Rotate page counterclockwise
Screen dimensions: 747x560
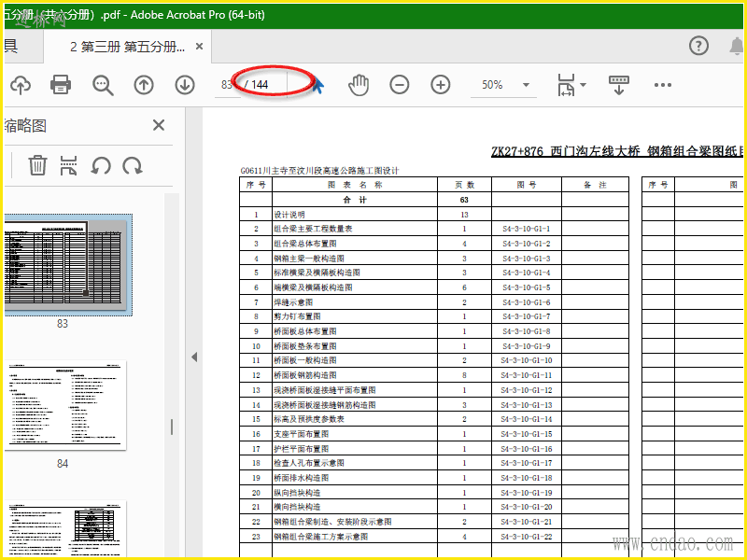tap(101, 166)
